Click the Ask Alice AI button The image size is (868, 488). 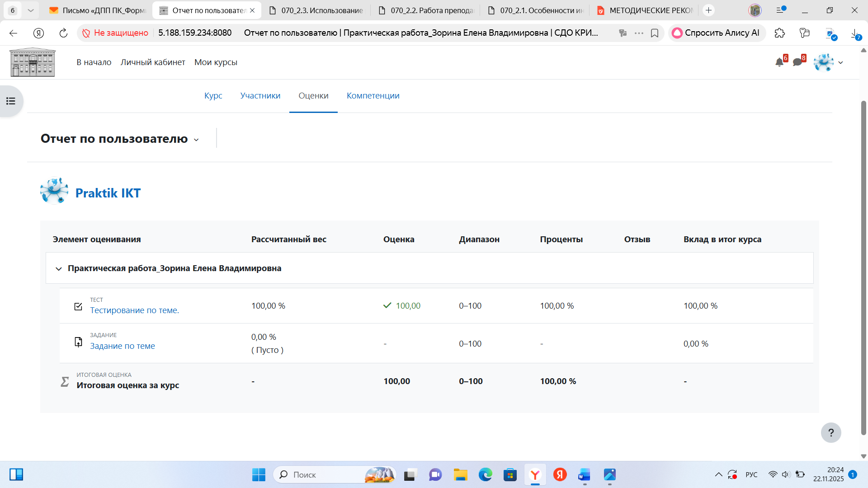(x=717, y=33)
